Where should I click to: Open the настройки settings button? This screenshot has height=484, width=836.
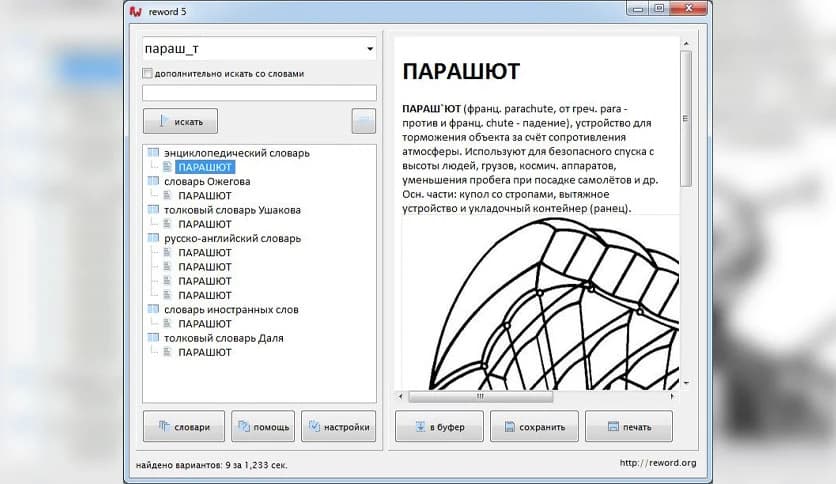pos(339,426)
